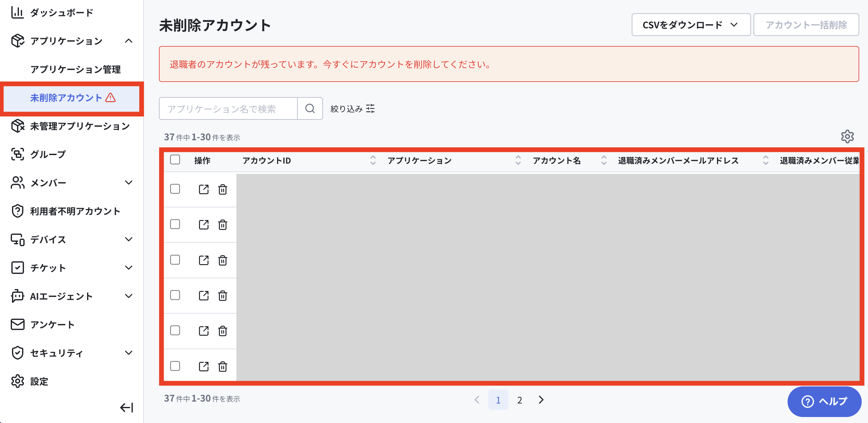Viewport: 868px width, 423px height.
Task: Check the fifth row checkbox
Action: coord(175,330)
